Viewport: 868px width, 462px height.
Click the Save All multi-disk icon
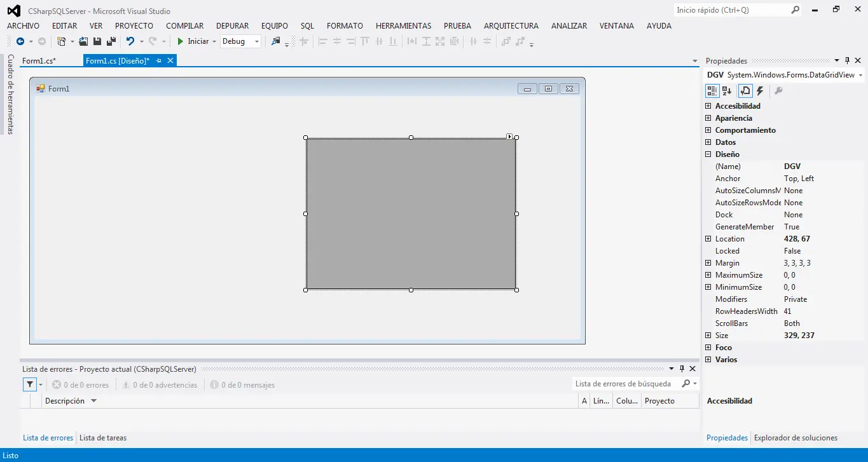click(x=111, y=41)
